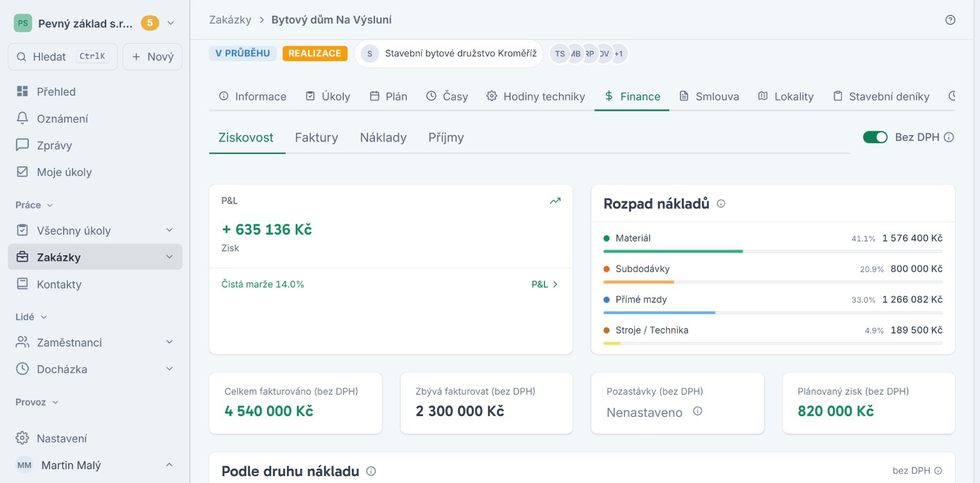Click the notification count badge 5
The image size is (980, 483).
[x=150, y=23]
